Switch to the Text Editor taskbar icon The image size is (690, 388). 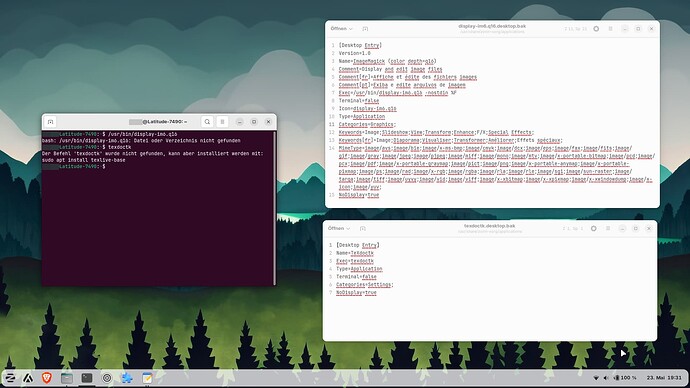147,378
